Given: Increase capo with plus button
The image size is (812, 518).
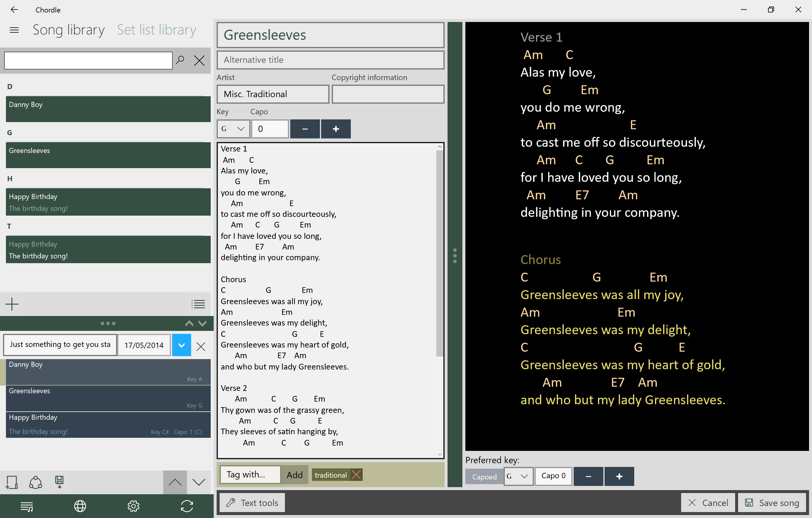Looking at the screenshot, I should (x=336, y=129).
